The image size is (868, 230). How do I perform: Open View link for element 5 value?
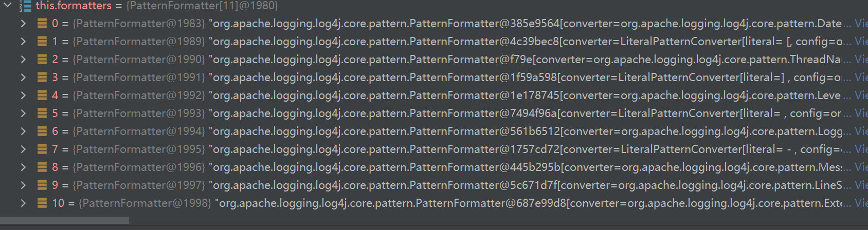(861, 113)
